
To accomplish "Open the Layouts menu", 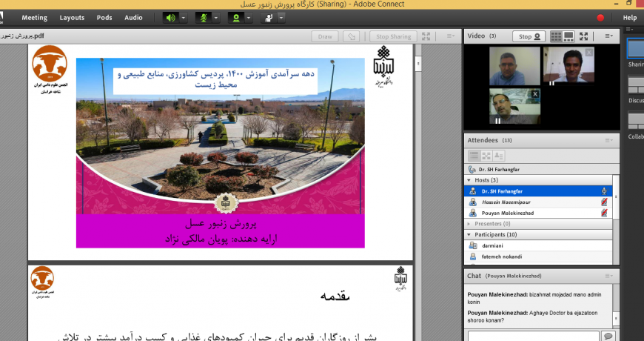I will [72, 18].
